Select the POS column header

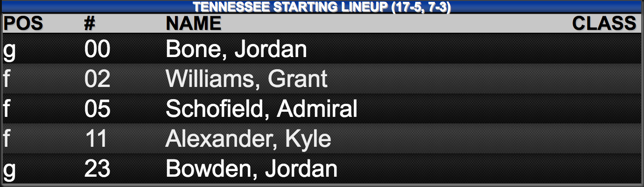(x=23, y=23)
